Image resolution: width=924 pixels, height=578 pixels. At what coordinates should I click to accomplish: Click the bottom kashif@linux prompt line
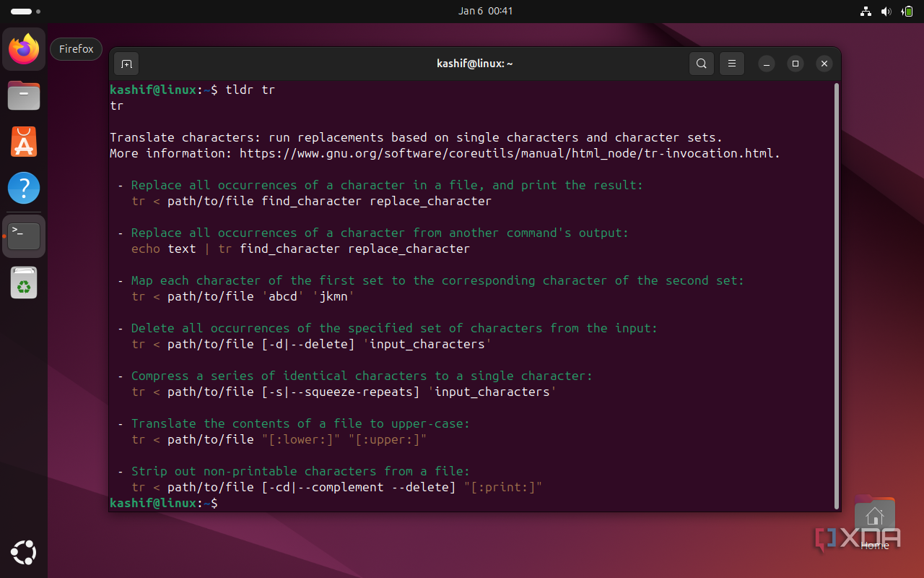tap(163, 503)
